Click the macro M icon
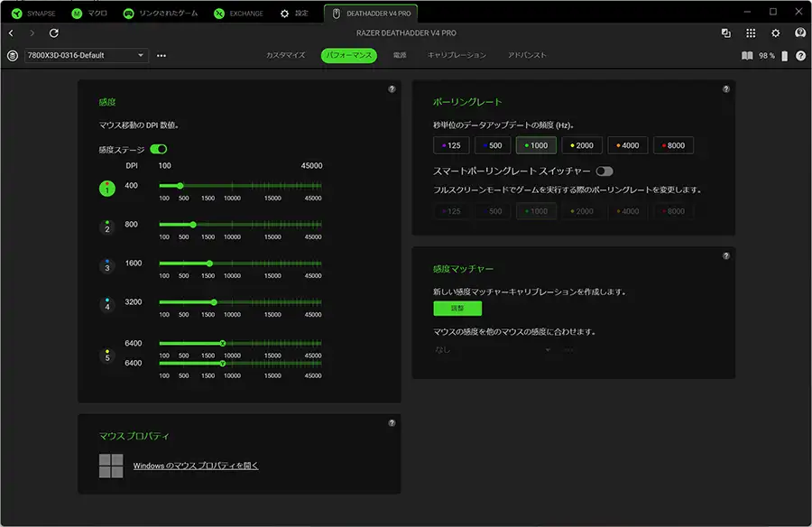 pyautogui.click(x=77, y=14)
